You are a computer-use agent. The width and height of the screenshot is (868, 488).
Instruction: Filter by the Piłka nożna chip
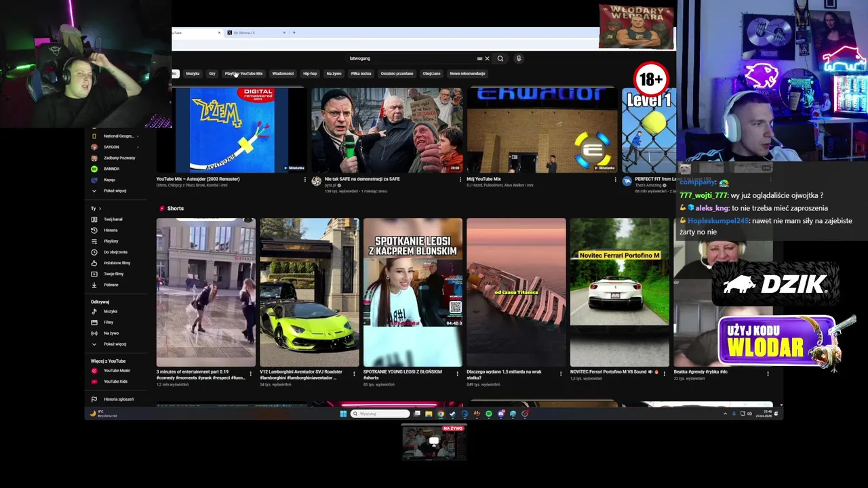pos(361,73)
